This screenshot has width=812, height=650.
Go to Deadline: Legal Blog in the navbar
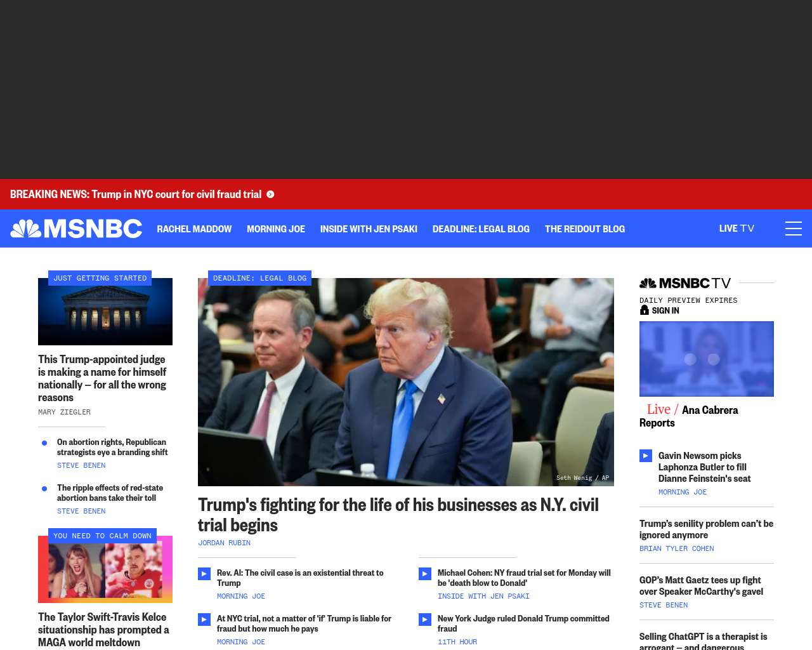(x=481, y=229)
